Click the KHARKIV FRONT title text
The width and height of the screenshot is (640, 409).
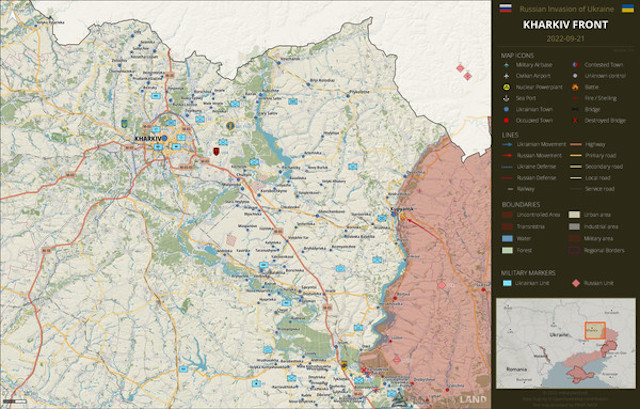566,23
